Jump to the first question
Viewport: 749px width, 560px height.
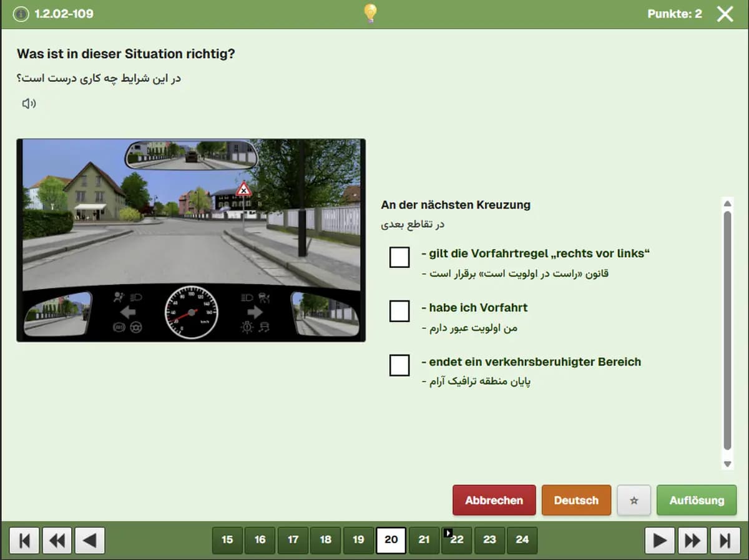coord(24,540)
